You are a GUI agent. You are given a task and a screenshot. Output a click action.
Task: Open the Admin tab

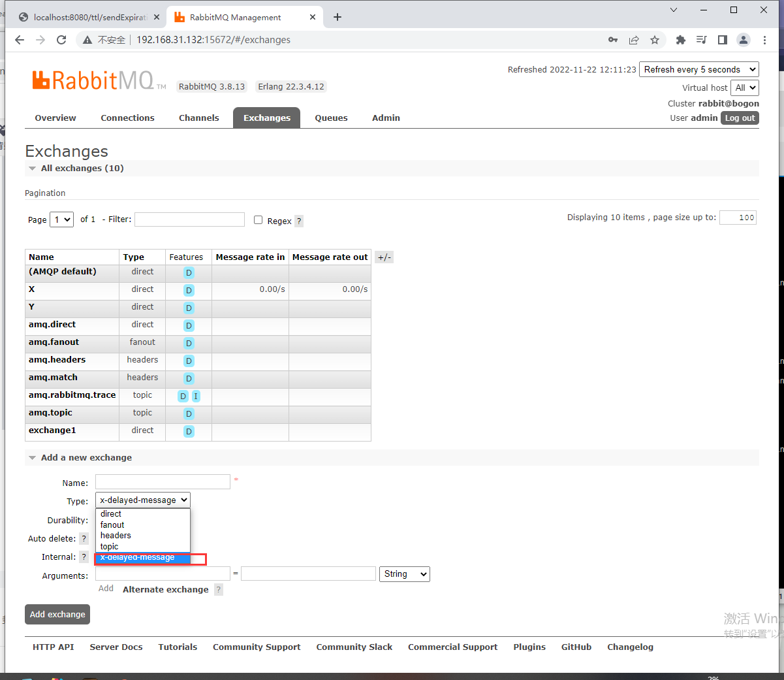pyautogui.click(x=386, y=118)
